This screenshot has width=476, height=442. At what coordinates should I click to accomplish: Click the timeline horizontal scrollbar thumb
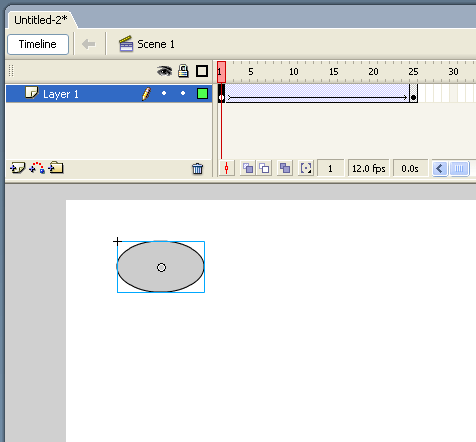tap(459, 168)
